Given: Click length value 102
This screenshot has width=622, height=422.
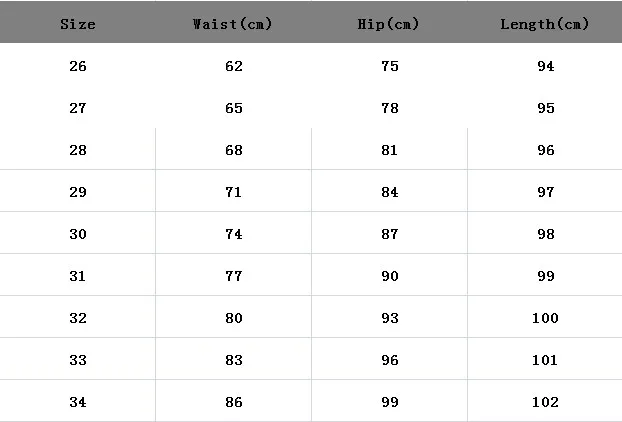Looking at the screenshot, I should click(x=545, y=402).
